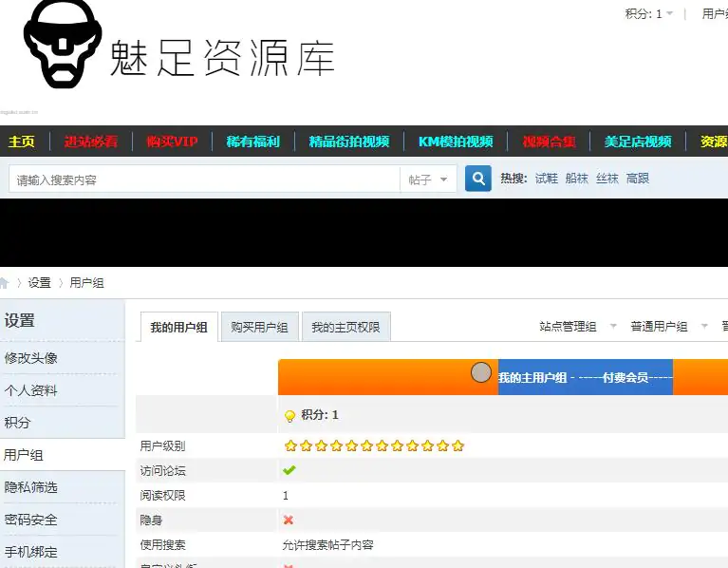Click hot search term 高跟
This screenshot has height=568, width=728.
(638, 179)
